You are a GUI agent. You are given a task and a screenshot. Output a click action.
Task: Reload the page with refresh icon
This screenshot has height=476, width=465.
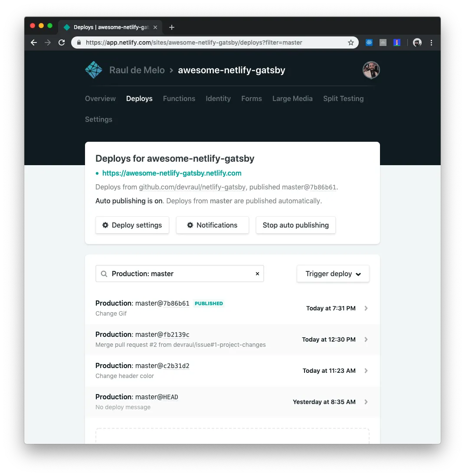coord(62,42)
